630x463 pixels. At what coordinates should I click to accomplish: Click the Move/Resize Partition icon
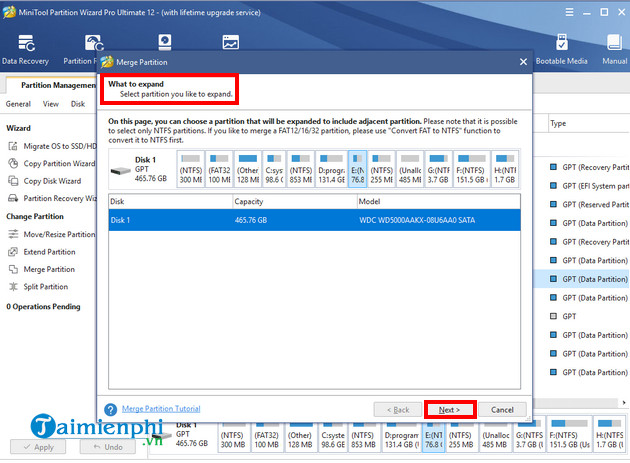click(13, 234)
